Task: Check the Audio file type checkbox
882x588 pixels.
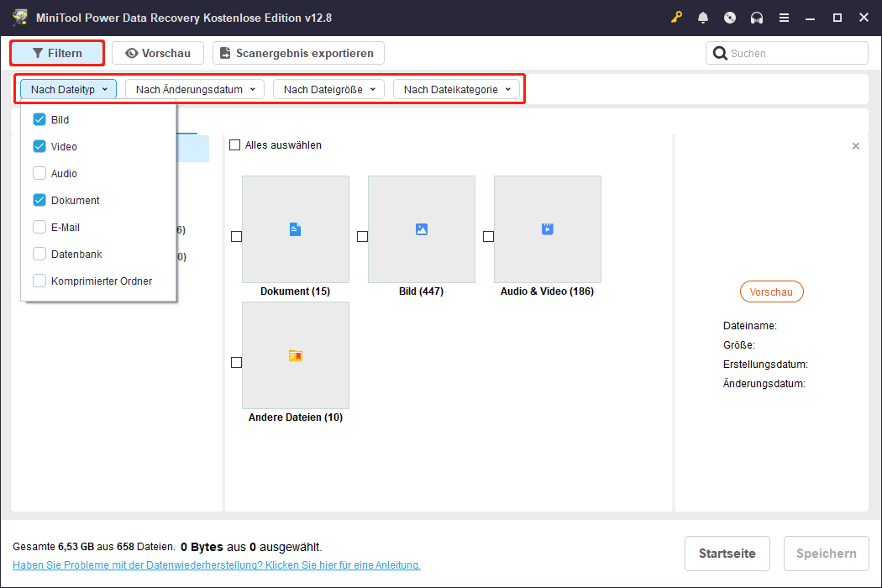Action: click(x=39, y=173)
